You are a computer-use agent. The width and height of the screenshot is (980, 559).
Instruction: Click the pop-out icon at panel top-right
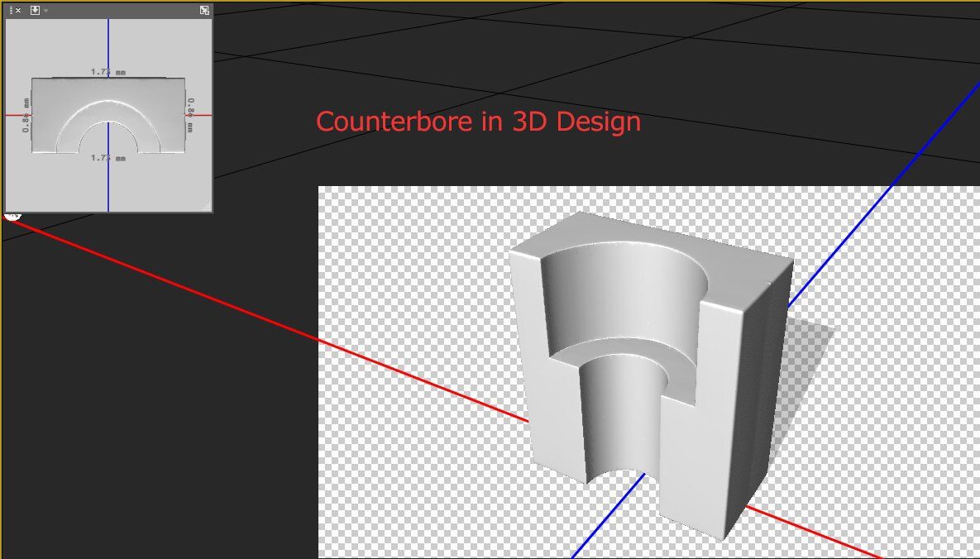click(203, 10)
